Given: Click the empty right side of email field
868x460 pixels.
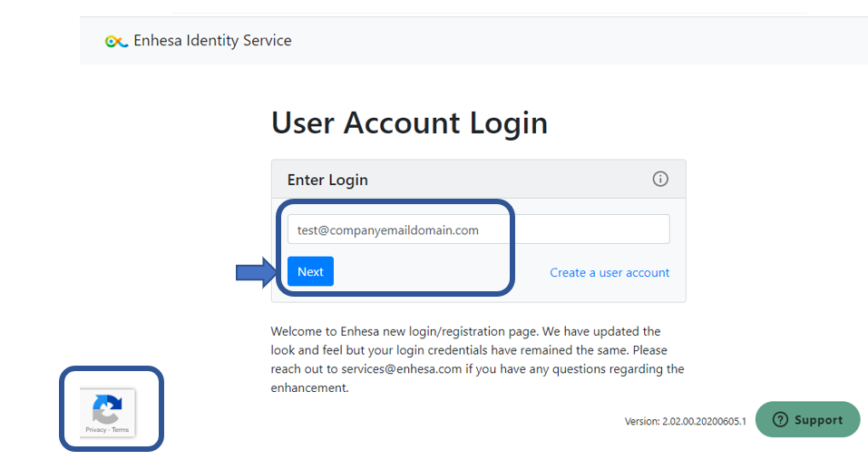Looking at the screenshot, I should tap(592, 230).
